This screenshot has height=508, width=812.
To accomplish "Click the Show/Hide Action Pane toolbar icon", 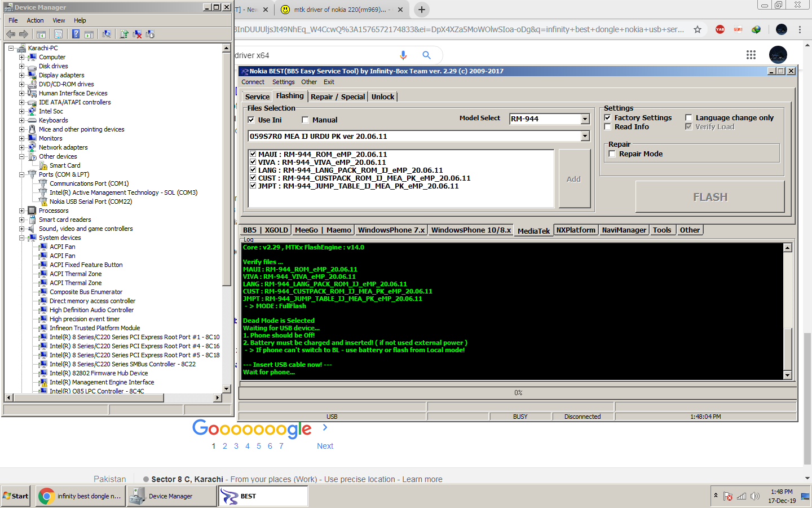I will (x=89, y=34).
